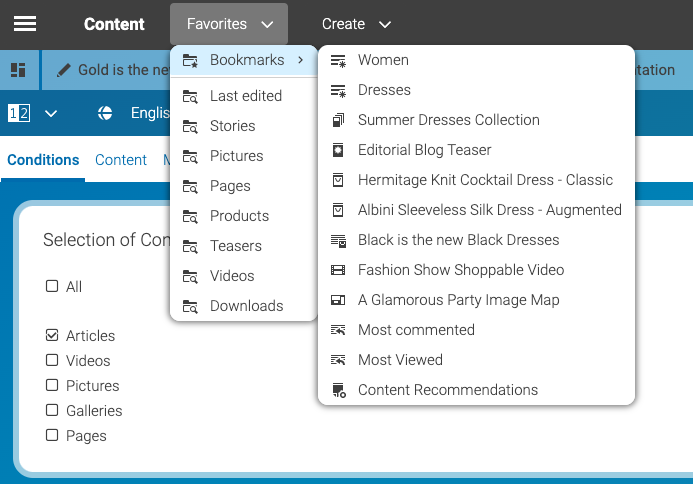Click the Editorial Blog Teaser item icon

(x=338, y=150)
